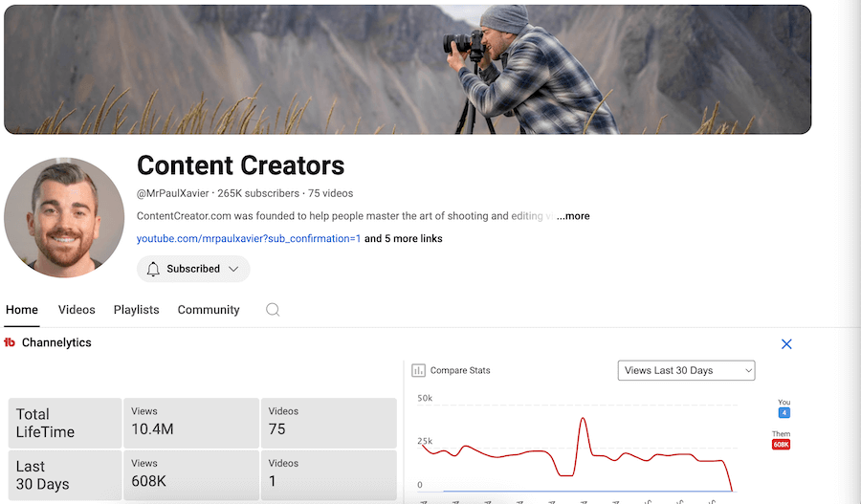Click the channel profile picture
861x504 pixels.
tap(64, 218)
